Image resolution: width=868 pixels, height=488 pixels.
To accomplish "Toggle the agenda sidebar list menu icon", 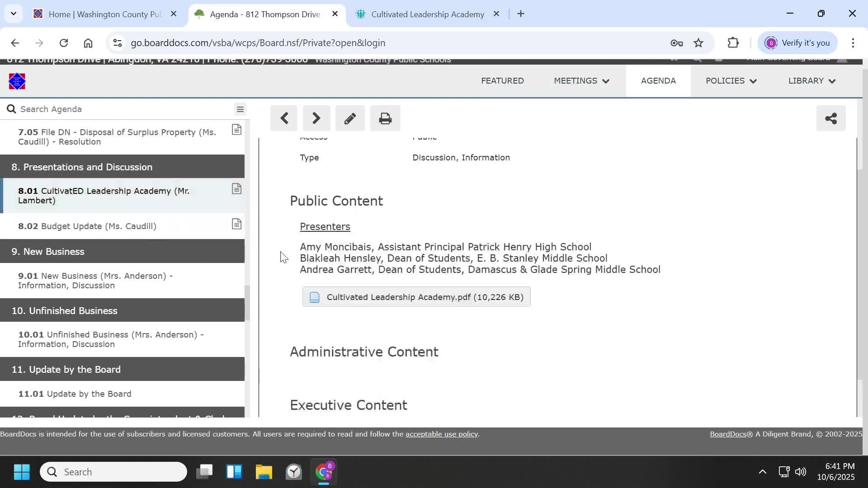I will tap(240, 109).
